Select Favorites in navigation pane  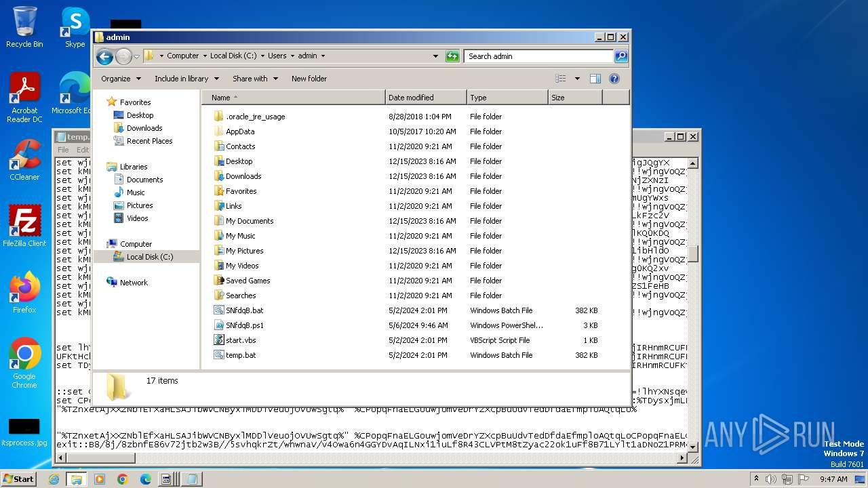(135, 102)
